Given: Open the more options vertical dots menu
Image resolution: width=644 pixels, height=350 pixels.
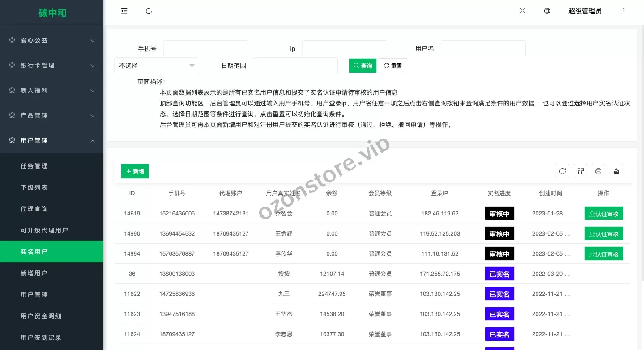Looking at the screenshot, I should [623, 11].
